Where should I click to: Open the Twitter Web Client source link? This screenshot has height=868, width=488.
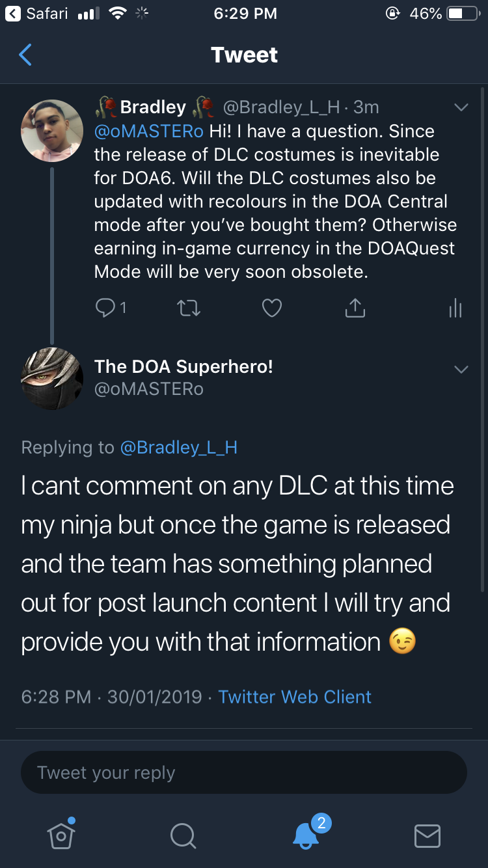295,697
